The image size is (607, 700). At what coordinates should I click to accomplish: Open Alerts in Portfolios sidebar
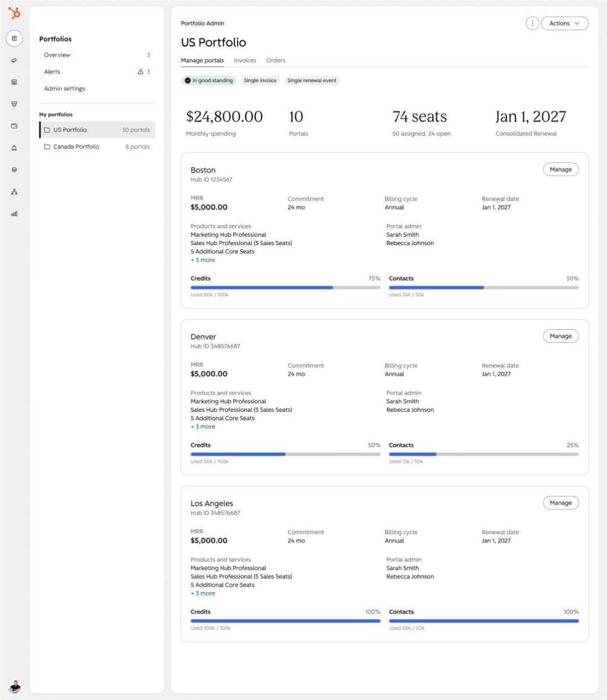pos(97,72)
